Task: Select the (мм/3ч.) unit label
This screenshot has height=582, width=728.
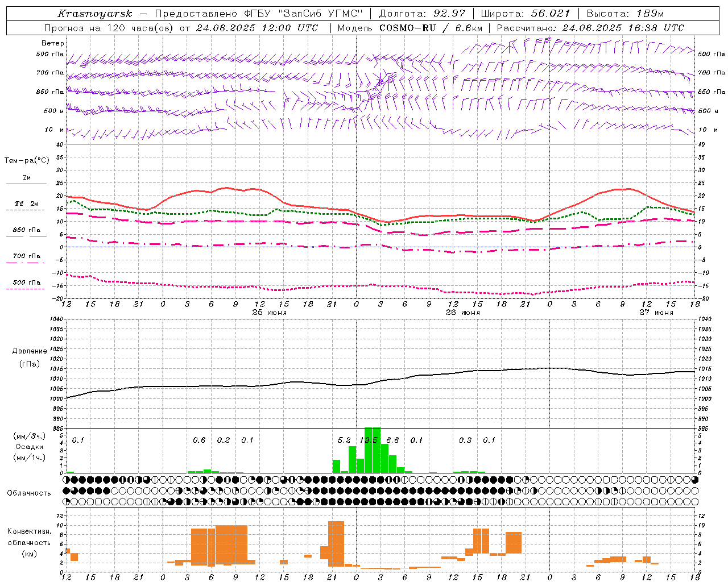Action: point(30,436)
